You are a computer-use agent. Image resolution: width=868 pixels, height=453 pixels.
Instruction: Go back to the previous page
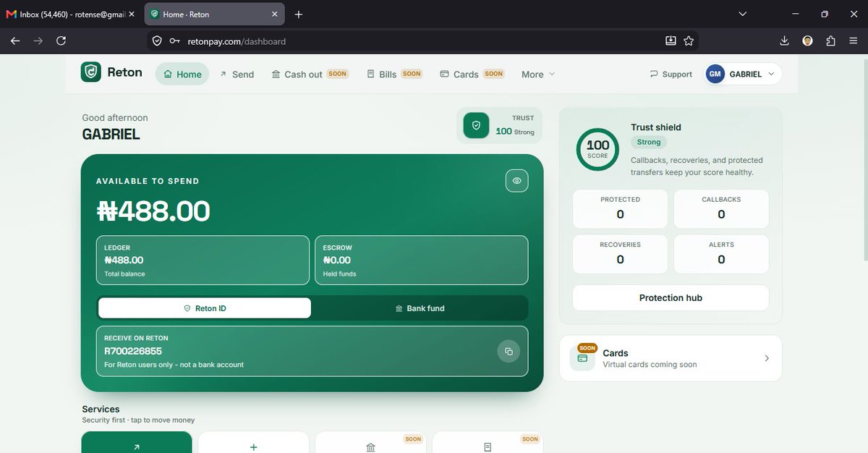[x=15, y=41]
